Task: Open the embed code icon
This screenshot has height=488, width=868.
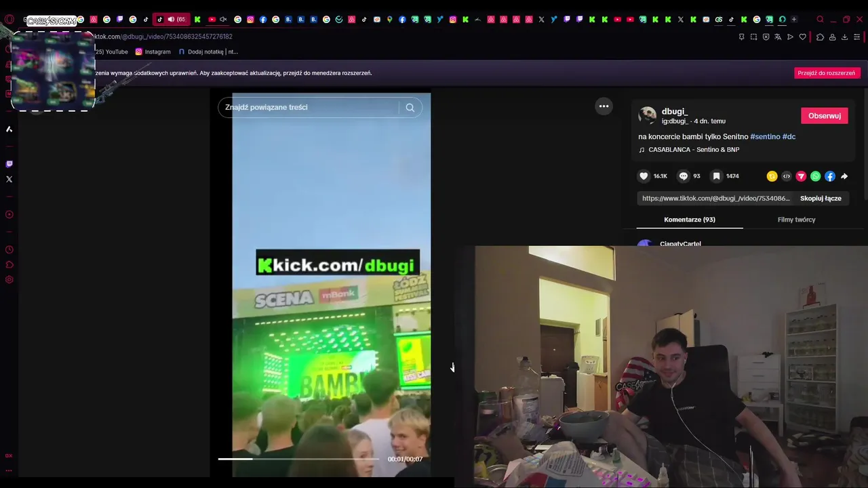Action: pos(787,176)
